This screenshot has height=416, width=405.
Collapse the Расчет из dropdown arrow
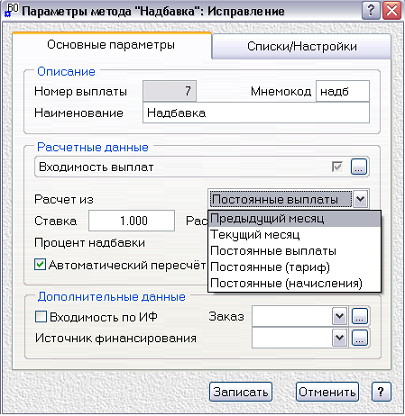click(x=360, y=199)
